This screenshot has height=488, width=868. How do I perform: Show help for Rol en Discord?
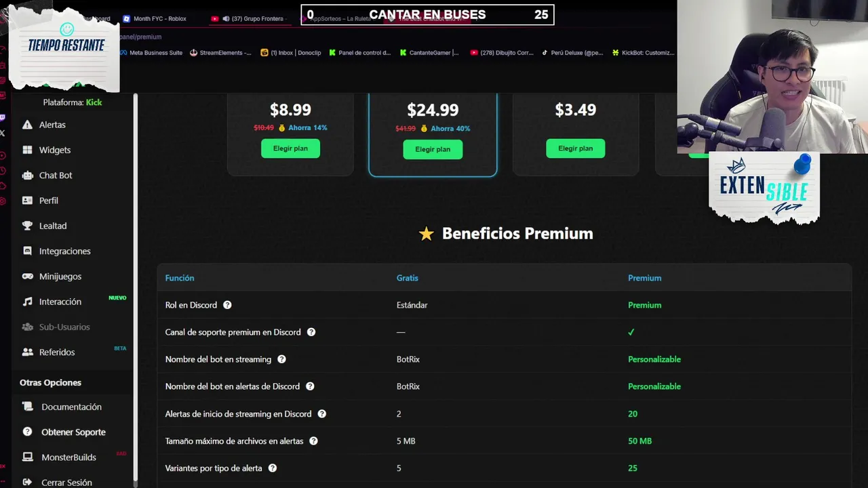(x=227, y=305)
